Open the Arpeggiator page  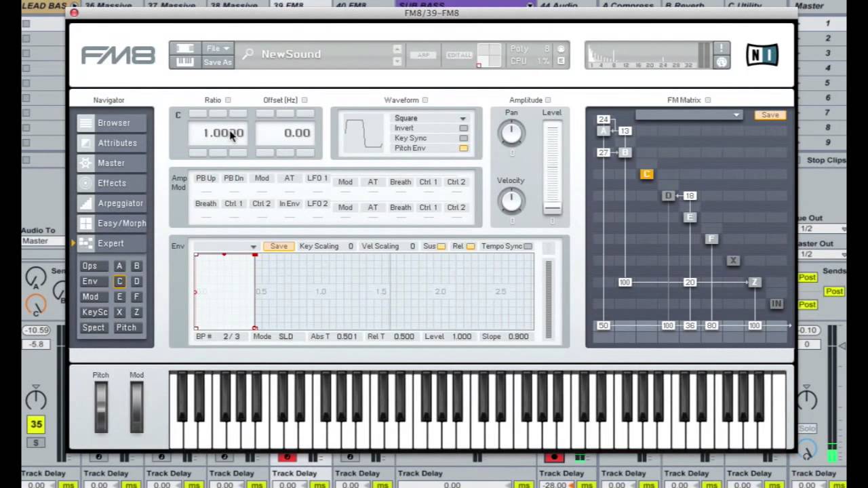(x=113, y=203)
